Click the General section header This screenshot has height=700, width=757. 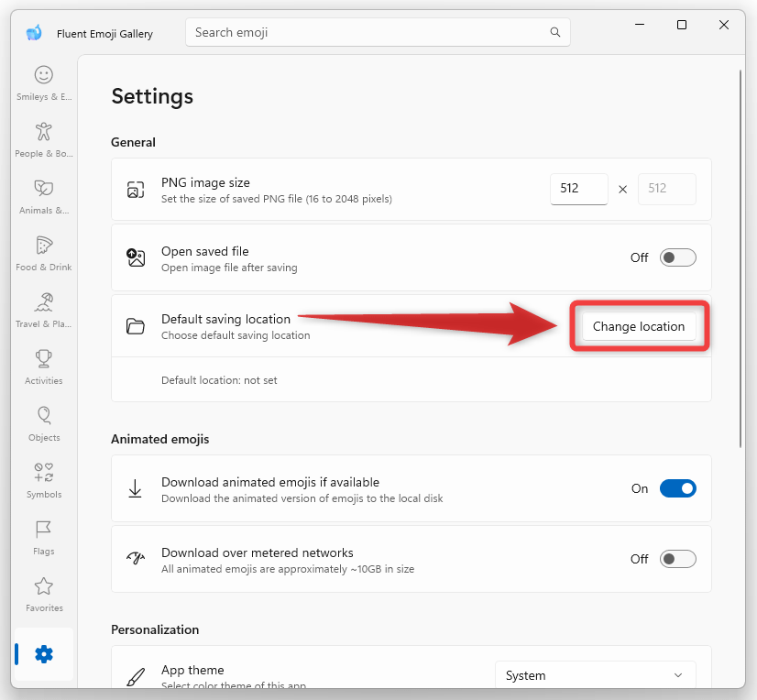(133, 142)
